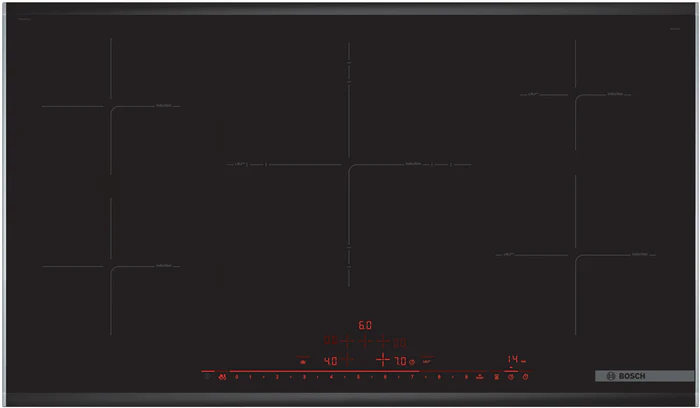Tap the rightmost clock icon on control strip
700x408 pixels.
525,377
